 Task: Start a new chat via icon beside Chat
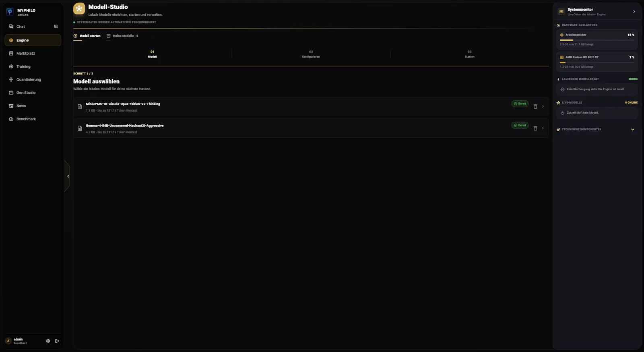(x=56, y=27)
